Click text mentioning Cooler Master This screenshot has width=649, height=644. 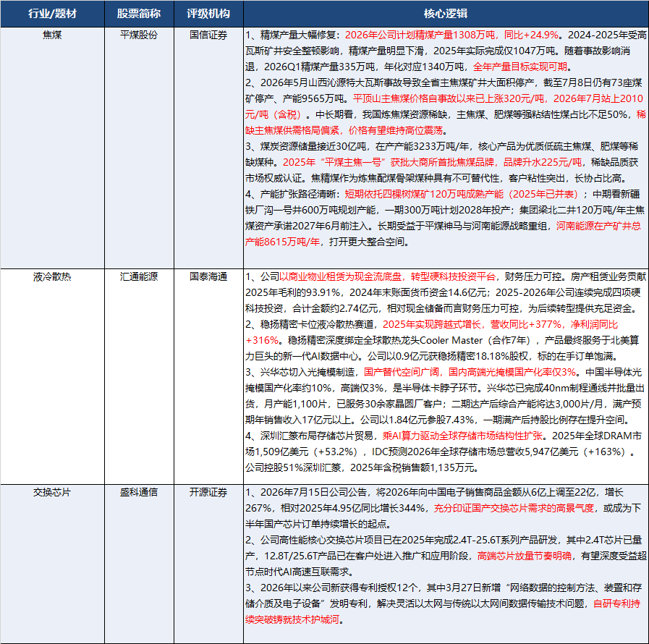[451, 341]
